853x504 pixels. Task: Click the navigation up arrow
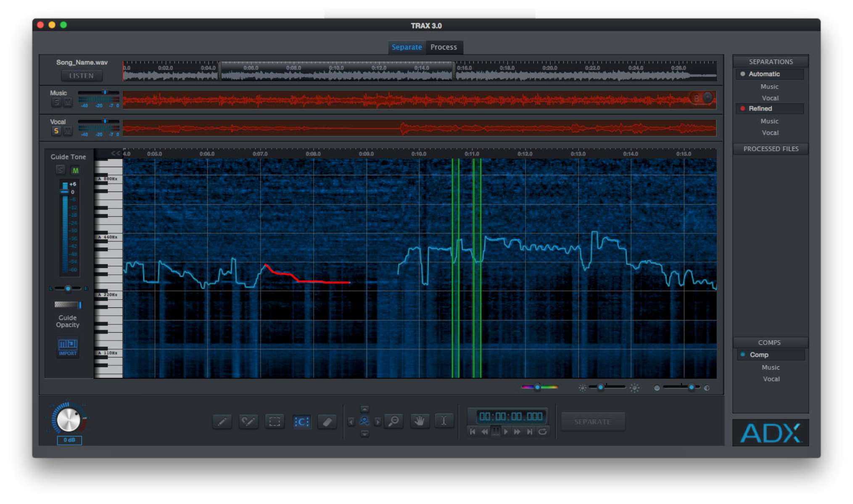[364, 409]
